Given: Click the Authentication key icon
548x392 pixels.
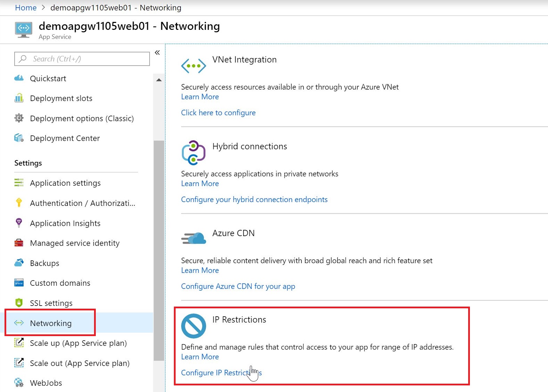Looking at the screenshot, I should coord(19,202).
